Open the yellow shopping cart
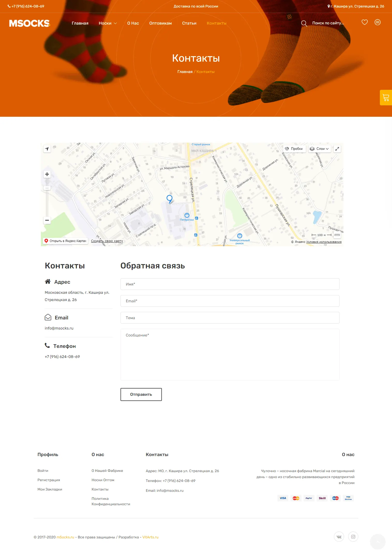The width and height of the screenshot is (392, 556). (x=386, y=98)
